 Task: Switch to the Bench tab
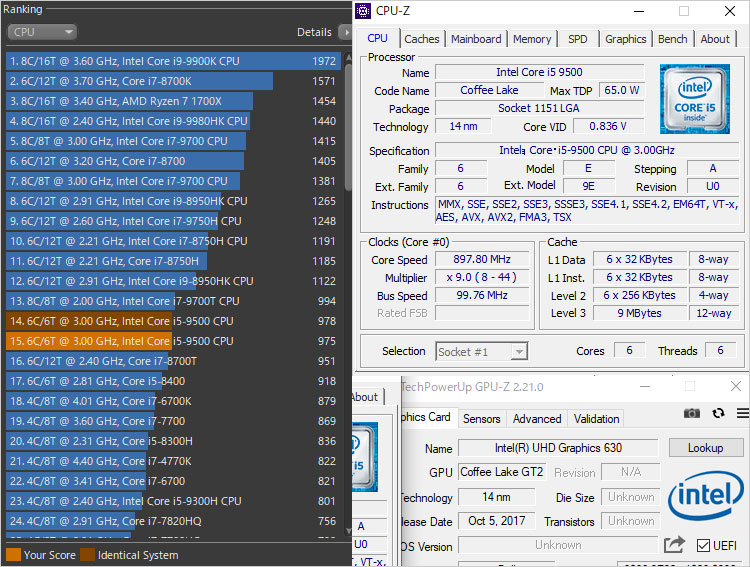(x=673, y=39)
